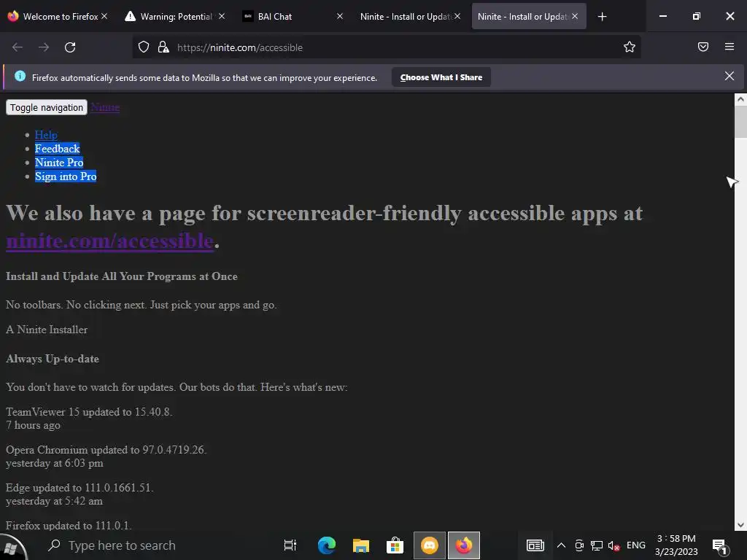Open Task View in taskbar
This screenshot has height=560, width=747.
(290, 545)
